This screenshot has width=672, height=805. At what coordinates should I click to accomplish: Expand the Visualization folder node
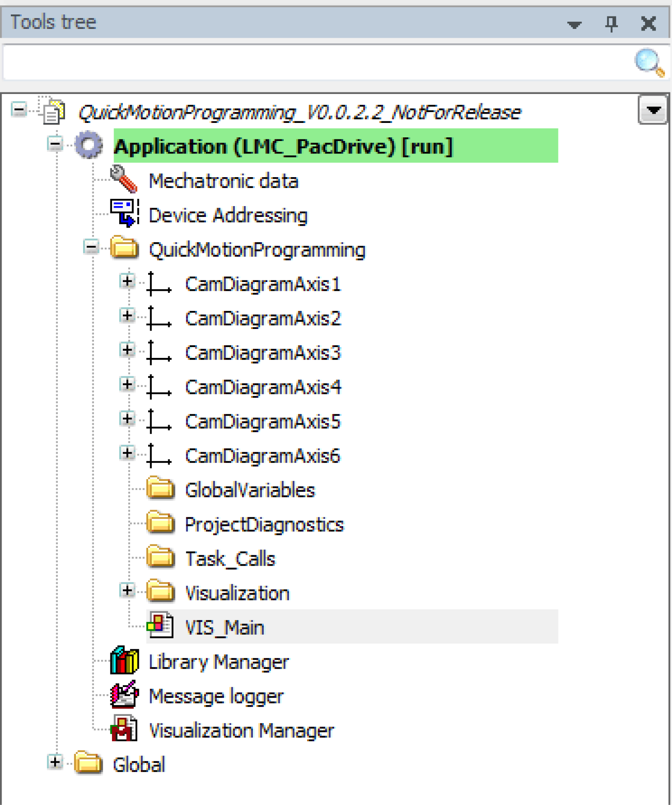click(x=128, y=590)
